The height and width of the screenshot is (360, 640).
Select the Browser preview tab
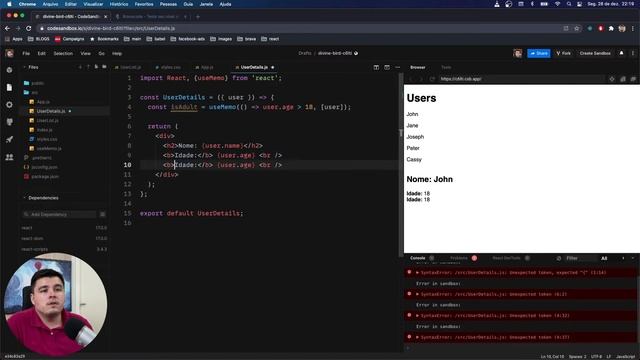coord(418,67)
